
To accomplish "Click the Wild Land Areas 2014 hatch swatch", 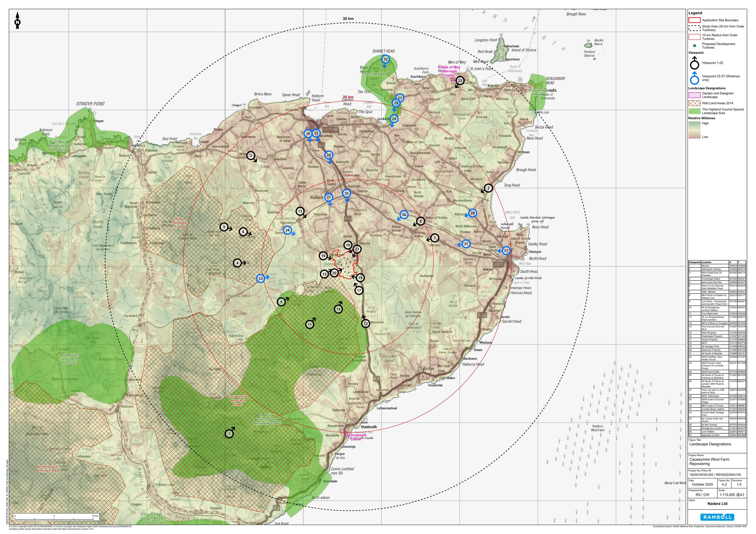I will (694, 103).
